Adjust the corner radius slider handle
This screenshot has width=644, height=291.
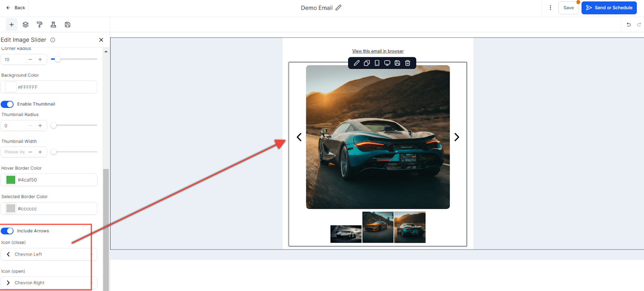click(x=58, y=59)
